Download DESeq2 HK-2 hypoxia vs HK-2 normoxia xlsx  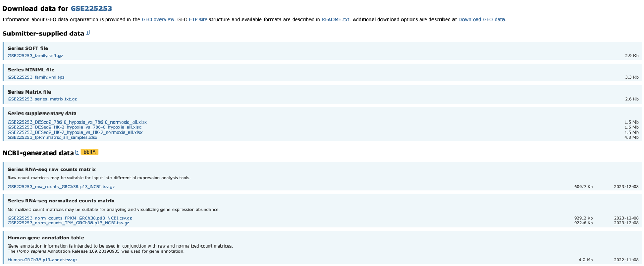click(75, 132)
